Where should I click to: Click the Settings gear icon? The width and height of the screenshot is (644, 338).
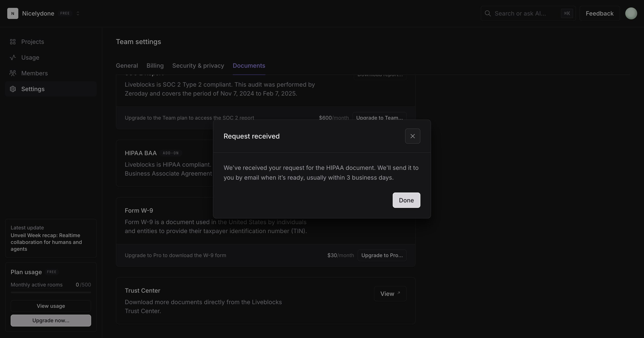point(13,89)
